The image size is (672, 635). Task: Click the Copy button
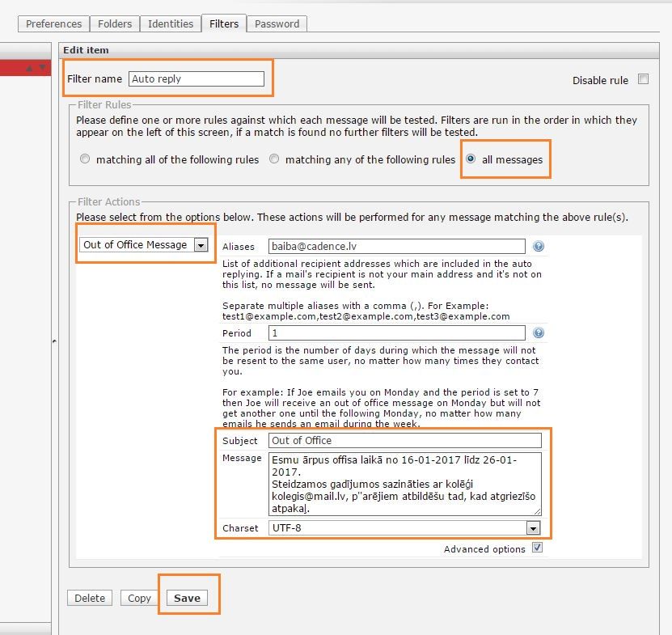tap(139, 598)
